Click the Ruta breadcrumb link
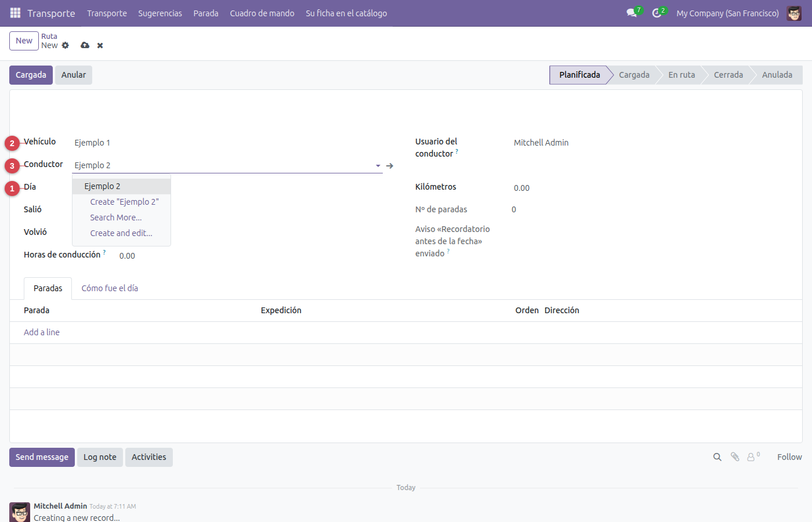Viewport: 812px width, 522px height. [x=49, y=36]
